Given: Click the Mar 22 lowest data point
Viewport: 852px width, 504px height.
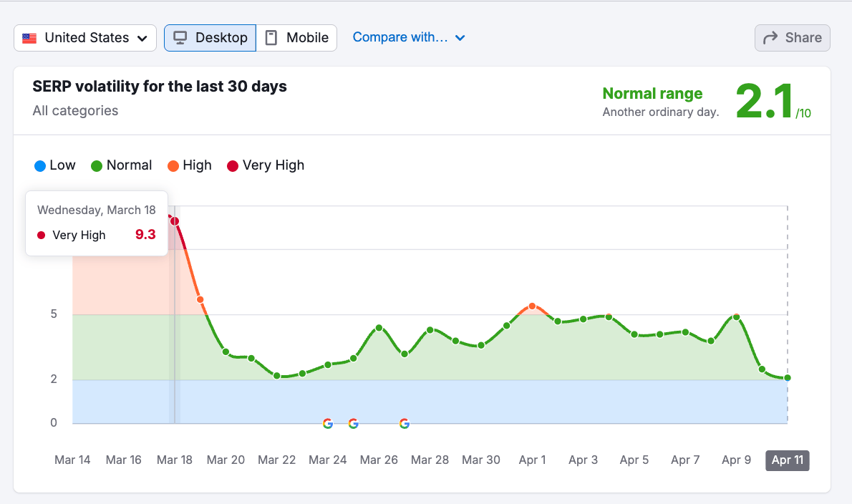Looking at the screenshot, I should [x=276, y=376].
